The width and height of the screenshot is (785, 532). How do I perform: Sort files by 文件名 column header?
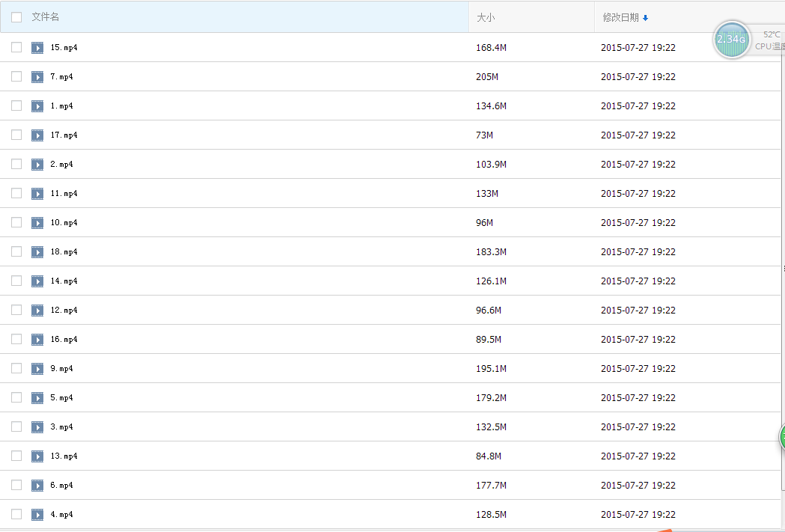pyautogui.click(x=46, y=17)
